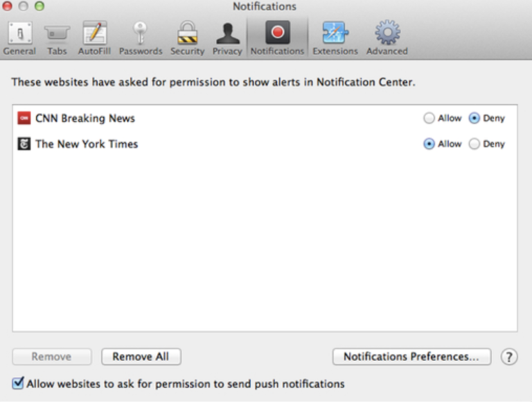Select The New York Times row text
Screen dimensions: 532x402
point(87,144)
